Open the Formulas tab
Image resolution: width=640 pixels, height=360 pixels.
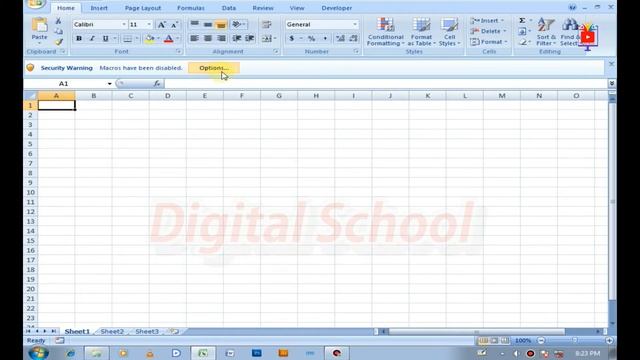[191, 8]
